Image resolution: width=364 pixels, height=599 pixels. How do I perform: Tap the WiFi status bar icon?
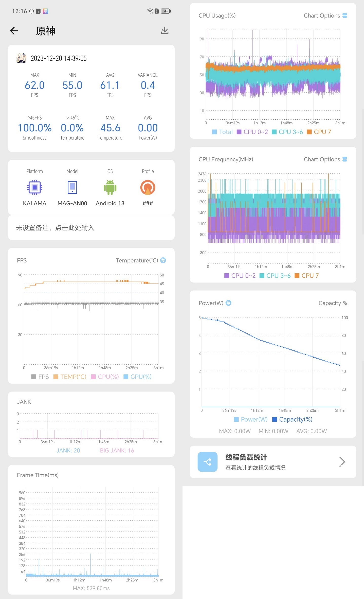tap(150, 11)
